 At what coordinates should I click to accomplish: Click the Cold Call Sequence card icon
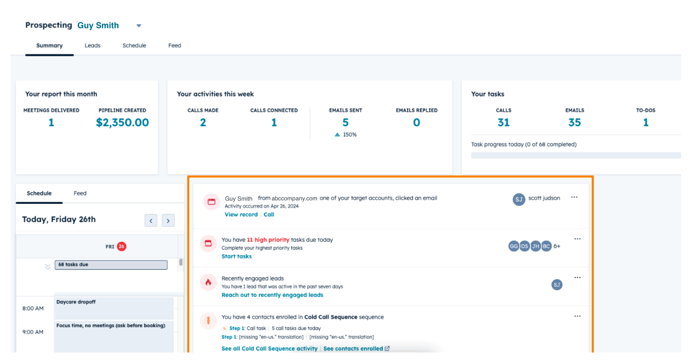208,321
